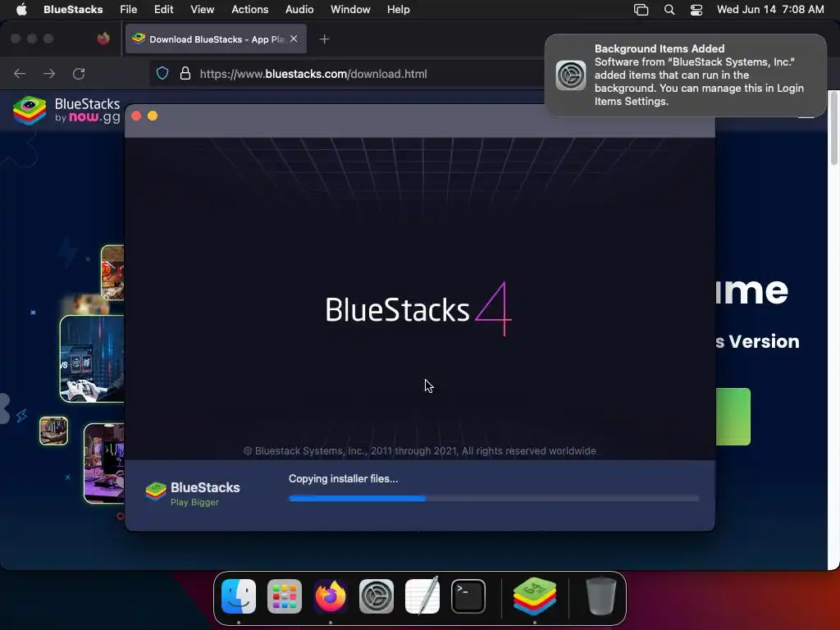Viewport: 840px width, 630px height.
Task: Click the date and time in menu bar
Action: coord(770,10)
